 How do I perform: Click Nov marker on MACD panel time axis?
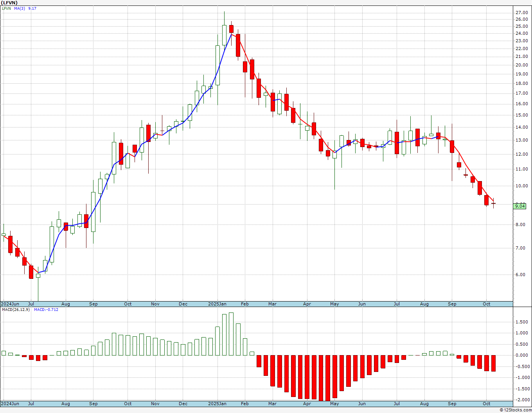click(x=155, y=404)
